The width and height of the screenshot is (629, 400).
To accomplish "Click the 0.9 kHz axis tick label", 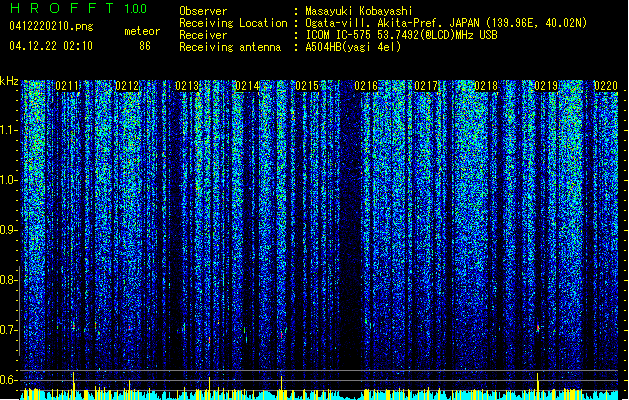I will 9,230.
